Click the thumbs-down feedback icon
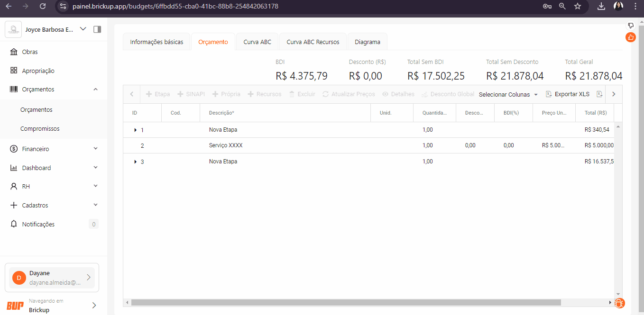 click(x=631, y=25)
